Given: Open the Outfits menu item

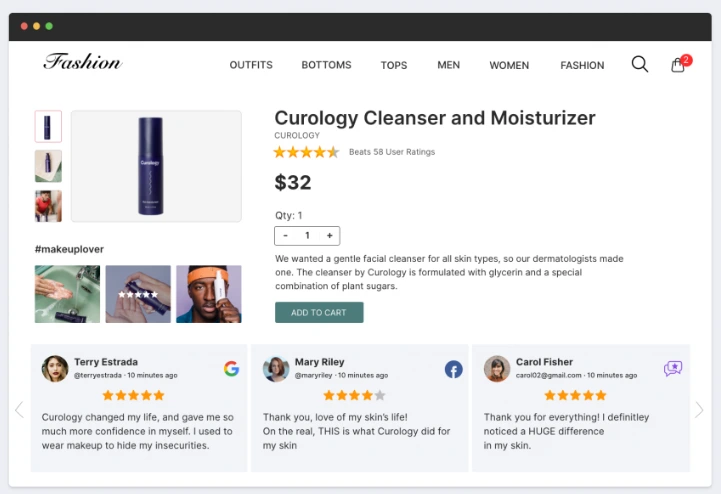Looking at the screenshot, I should pyautogui.click(x=251, y=65).
